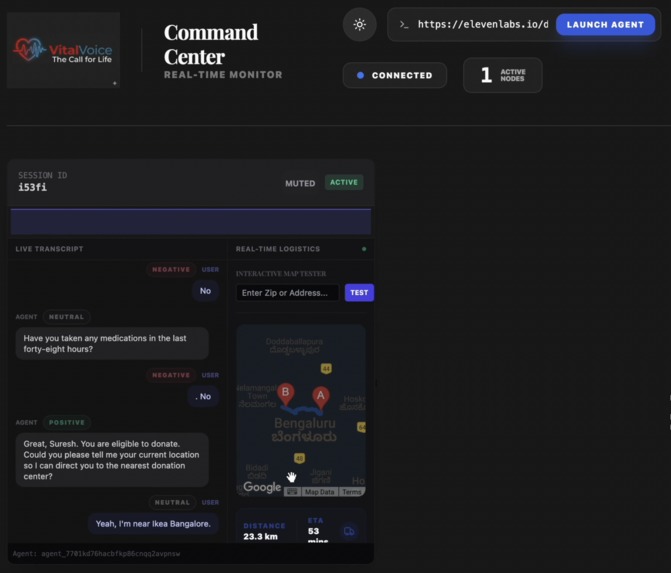Click the Google logo on map
The width and height of the screenshot is (671, 573).
[262, 487]
